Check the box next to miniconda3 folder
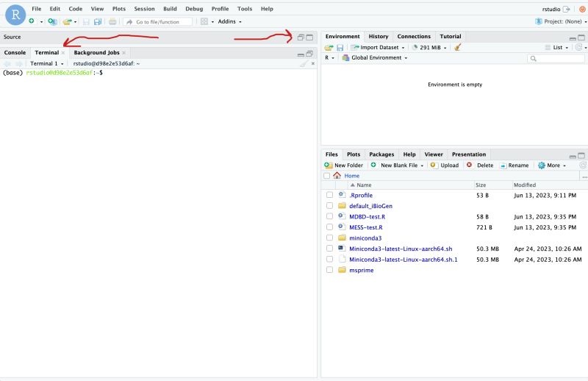This screenshot has height=381, width=588. (329, 238)
